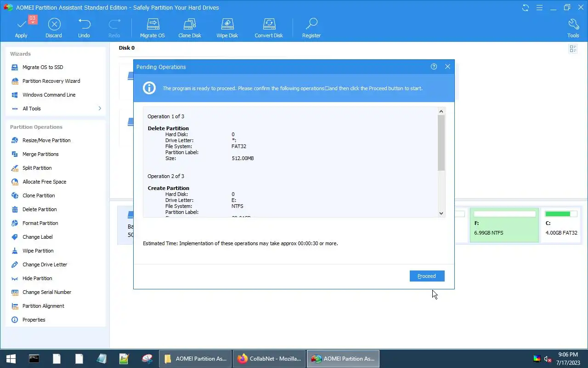The image size is (588, 368).
Task: Select Change Label operation
Action: point(37,237)
